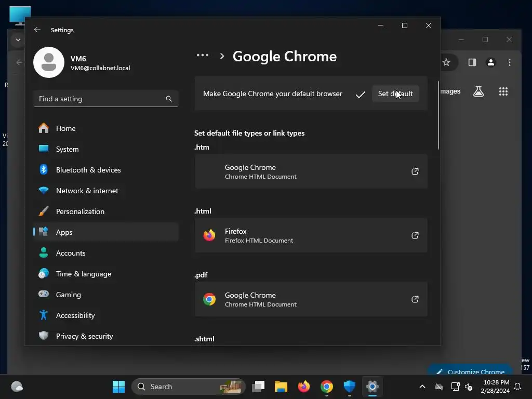532x399 pixels.
Task: Open Task View from taskbar
Action: point(258,387)
